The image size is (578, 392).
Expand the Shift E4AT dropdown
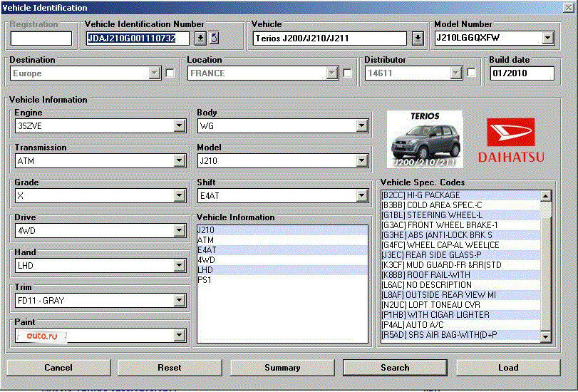coord(361,196)
